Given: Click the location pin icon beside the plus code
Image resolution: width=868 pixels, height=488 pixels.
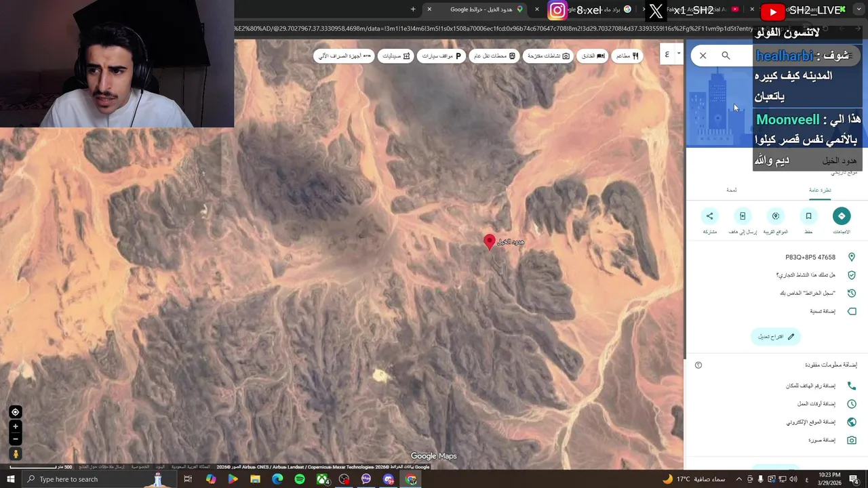Looking at the screenshot, I should click(852, 258).
